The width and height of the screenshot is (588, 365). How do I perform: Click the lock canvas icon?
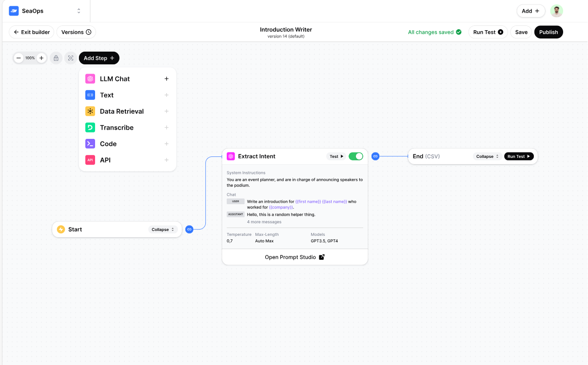(x=56, y=58)
